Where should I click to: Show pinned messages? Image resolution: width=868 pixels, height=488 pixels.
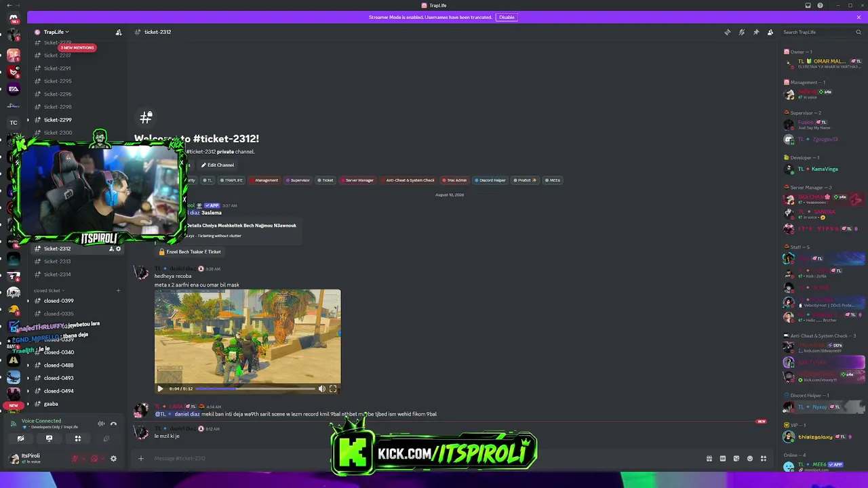(756, 32)
